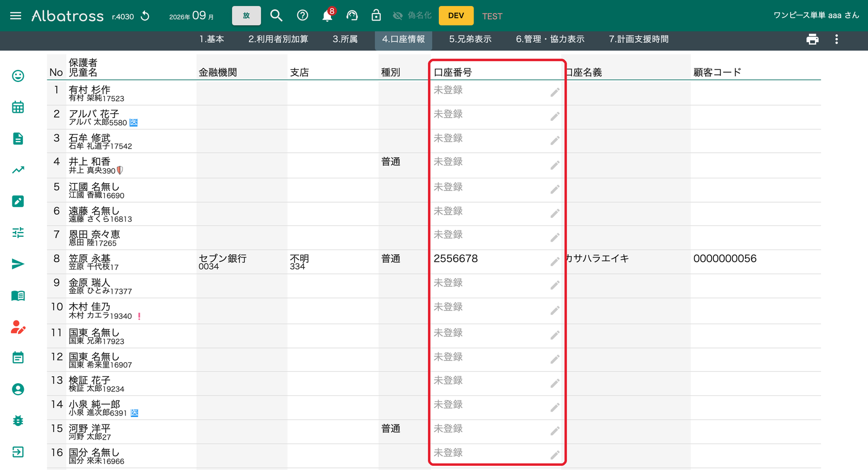868x470 pixels.
Task: Click the print icon
Action: click(812, 39)
